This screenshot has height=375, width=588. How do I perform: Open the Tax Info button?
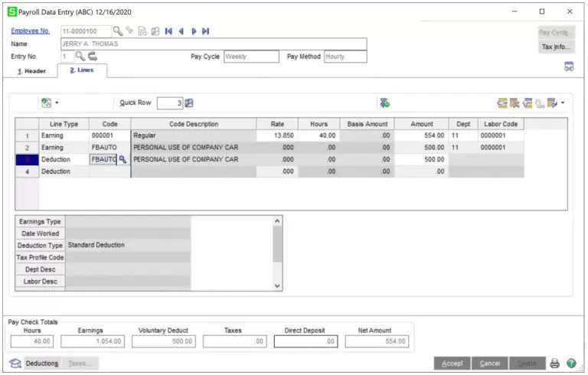pyautogui.click(x=556, y=47)
